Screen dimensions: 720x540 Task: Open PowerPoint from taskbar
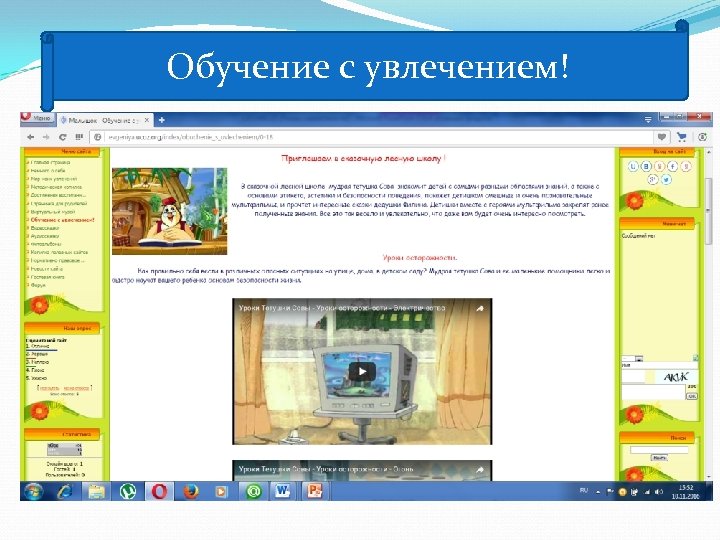pos(315,491)
